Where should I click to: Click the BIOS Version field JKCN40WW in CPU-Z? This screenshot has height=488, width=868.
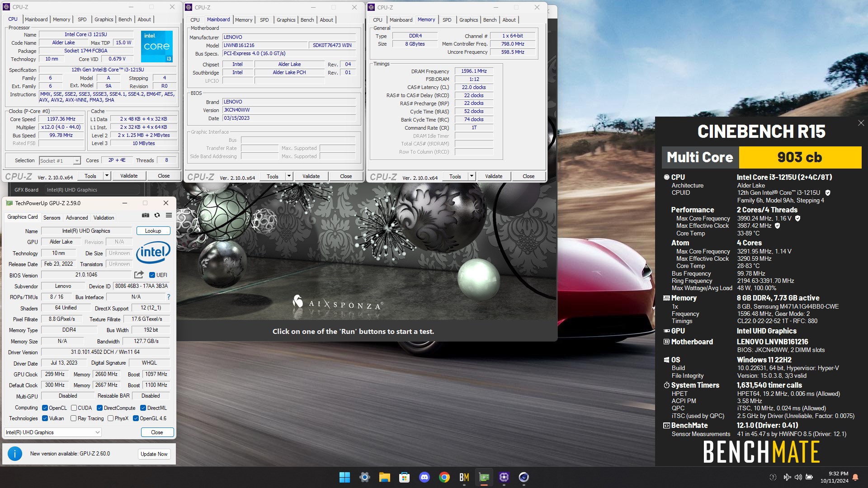pyautogui.click(x=289, y=110)
